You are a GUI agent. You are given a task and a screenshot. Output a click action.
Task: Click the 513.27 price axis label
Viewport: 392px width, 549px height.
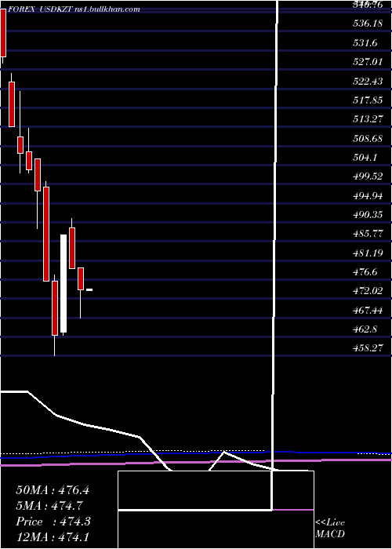tap(368, 119)
